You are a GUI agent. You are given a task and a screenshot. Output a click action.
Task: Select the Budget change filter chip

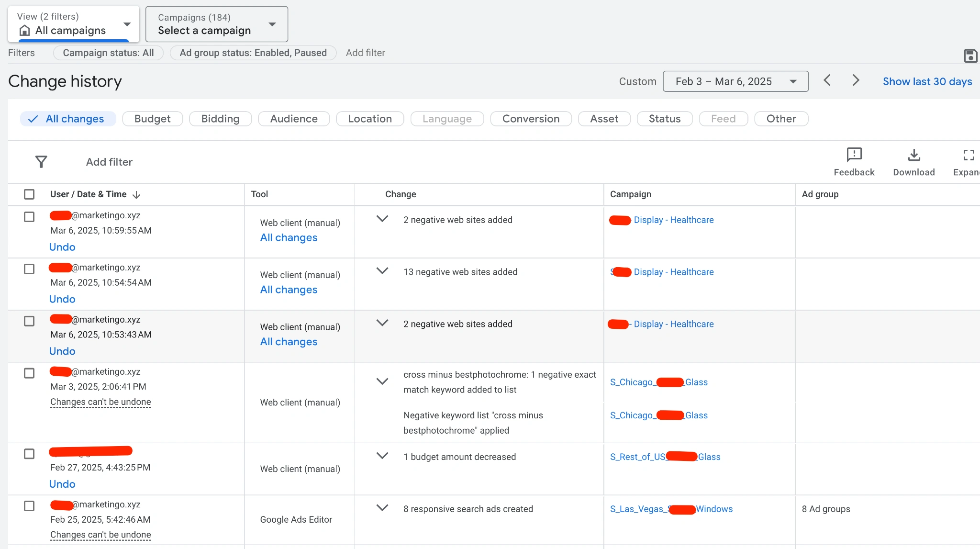click(152, 119)
